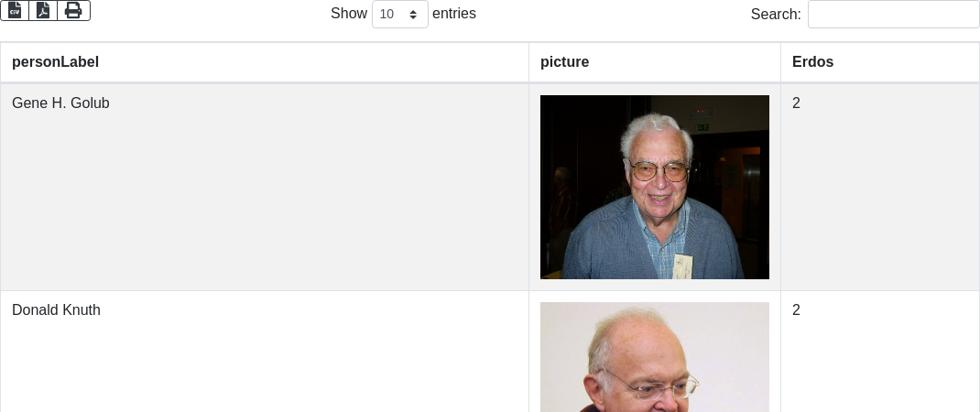The image size is (980, 412).
Task: Click the "entries" label after the selector
Action: click(x=454, y=13)
